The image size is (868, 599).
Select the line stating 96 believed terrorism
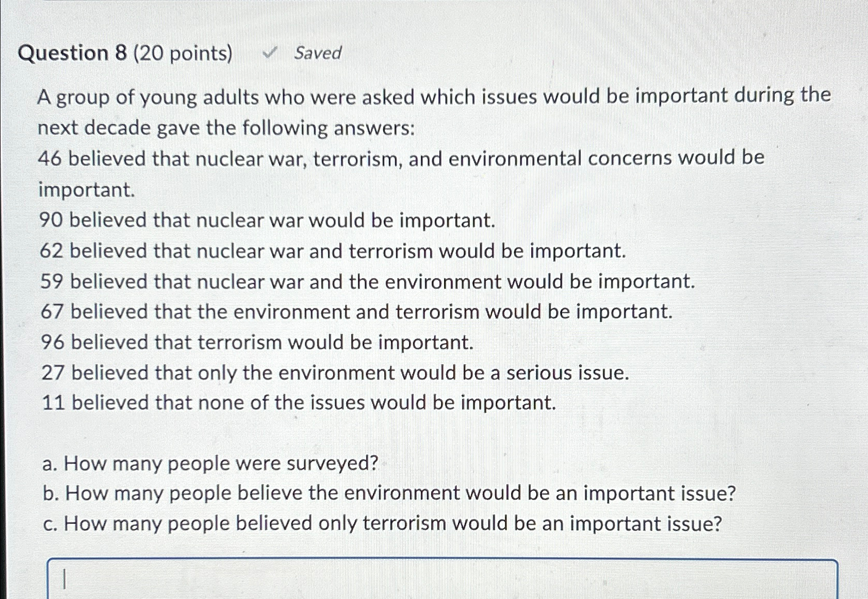point(256,342)
